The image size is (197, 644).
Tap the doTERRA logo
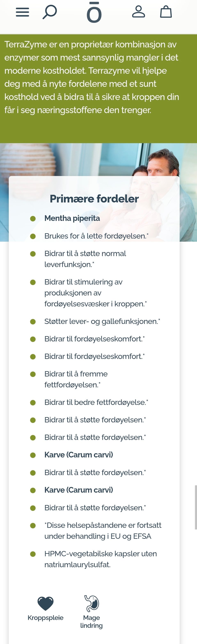pos(94,13)
